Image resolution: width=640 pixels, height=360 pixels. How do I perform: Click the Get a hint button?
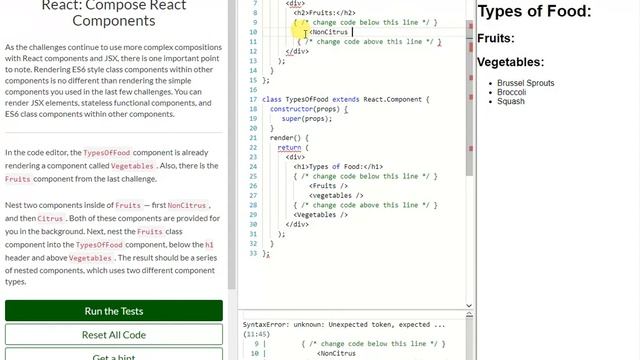114,355
